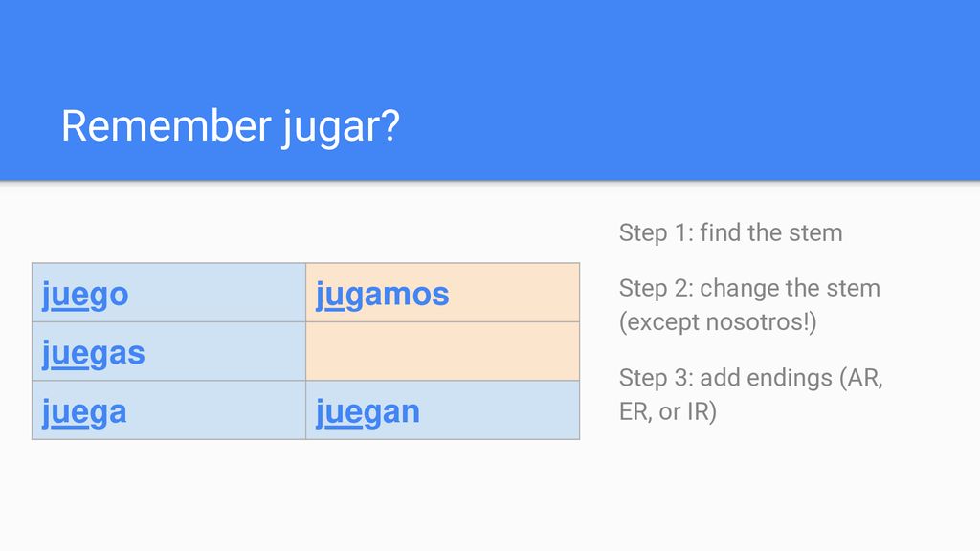Open the juego link in the table
The height and width of the screenshot is (551, 980).
(x=85, y=295)
